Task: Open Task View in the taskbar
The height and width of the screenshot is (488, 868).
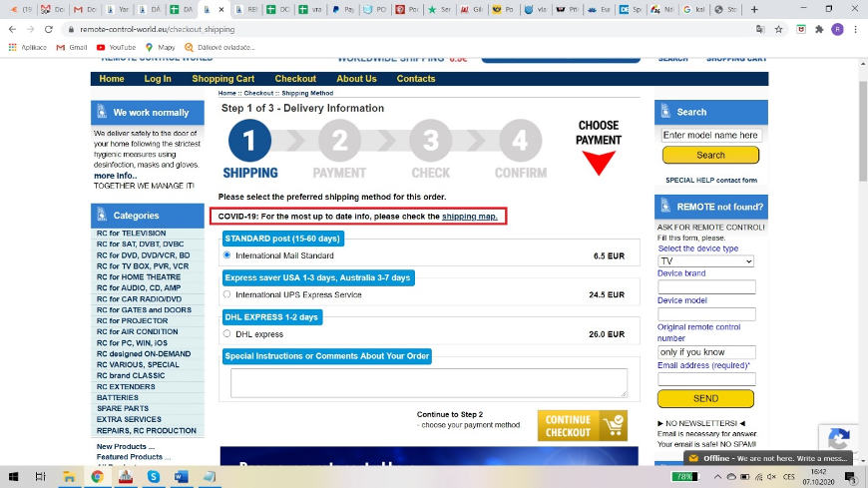Action: [x=41, y=477]
